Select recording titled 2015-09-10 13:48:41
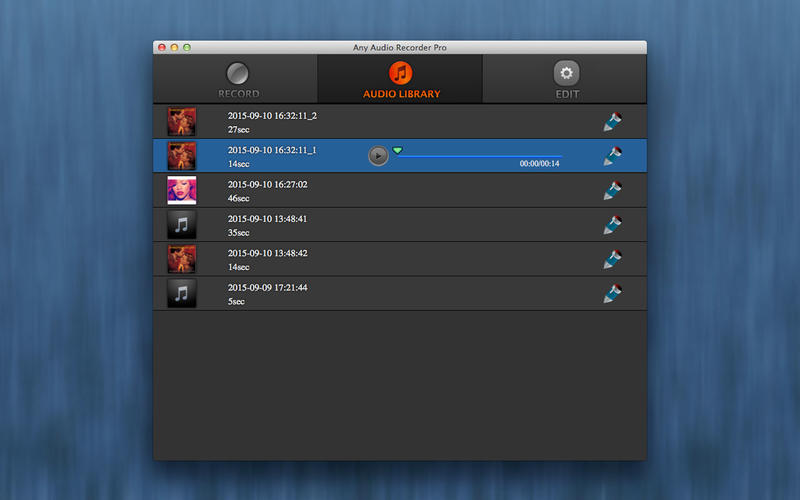Image resolution: width=800 pixels, height=500 pixels. [267, 219]
